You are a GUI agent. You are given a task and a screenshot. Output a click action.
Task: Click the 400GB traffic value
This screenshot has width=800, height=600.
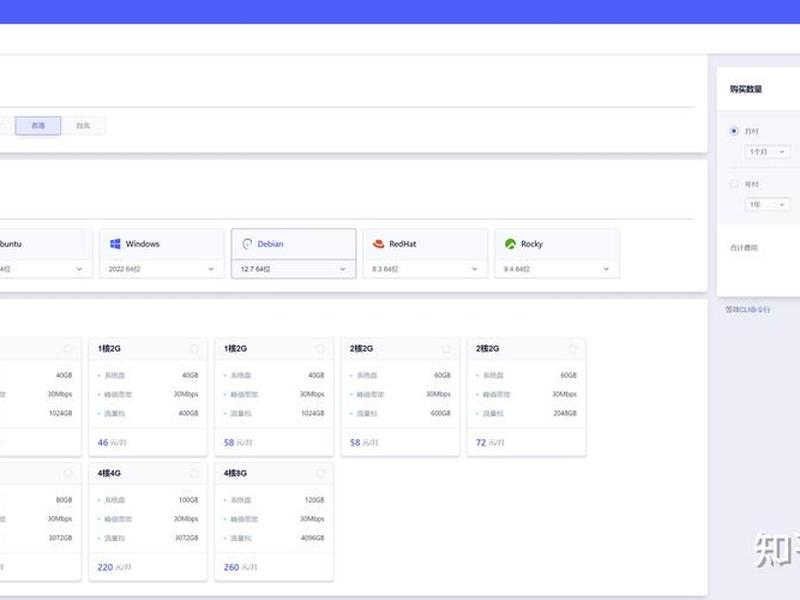[188, 413]
